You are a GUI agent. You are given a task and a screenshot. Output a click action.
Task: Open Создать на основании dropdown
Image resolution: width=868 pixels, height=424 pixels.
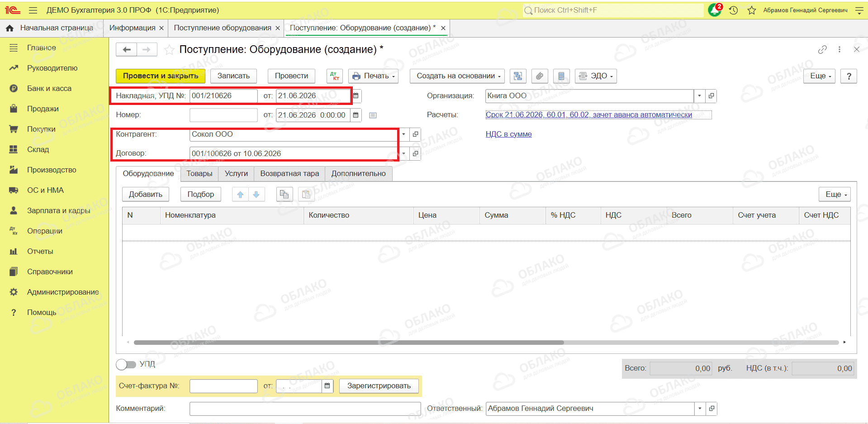coord(457,76)
